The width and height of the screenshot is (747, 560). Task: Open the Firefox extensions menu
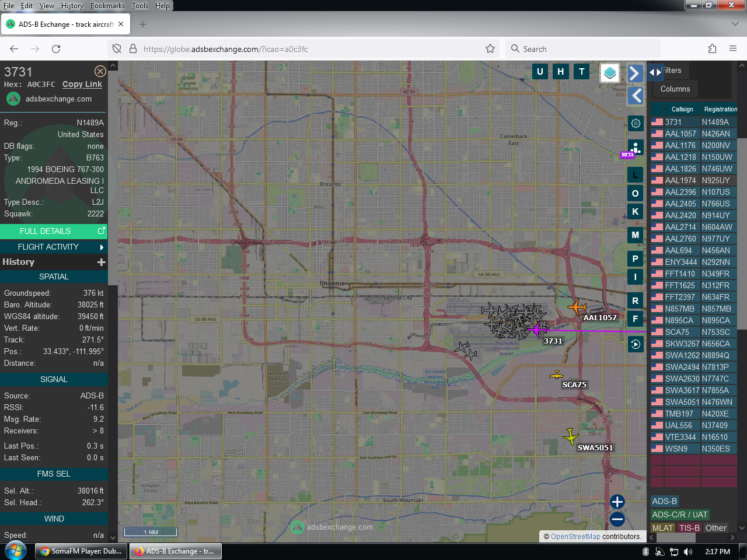point(712,49)
